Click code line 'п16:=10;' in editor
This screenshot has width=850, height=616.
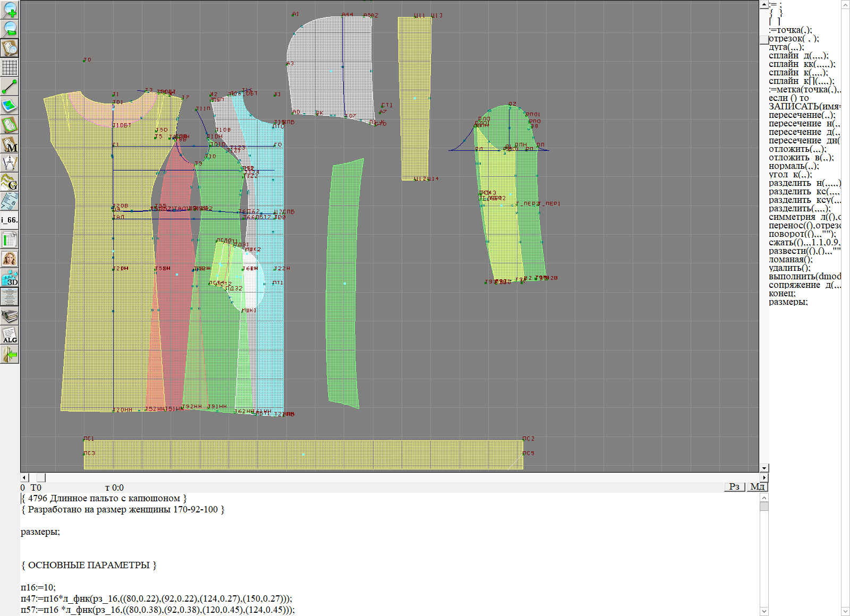(x=38, y=587)
